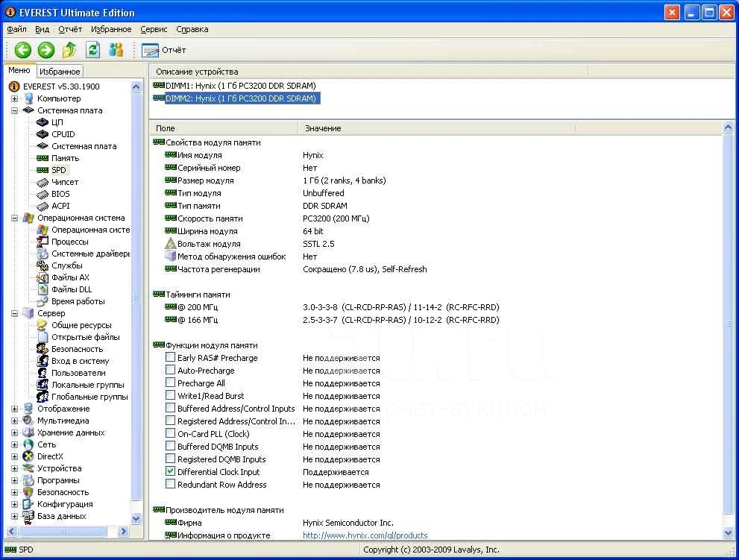
Task: Open the hynix.com product information link
Action: [x=365, y=535]
